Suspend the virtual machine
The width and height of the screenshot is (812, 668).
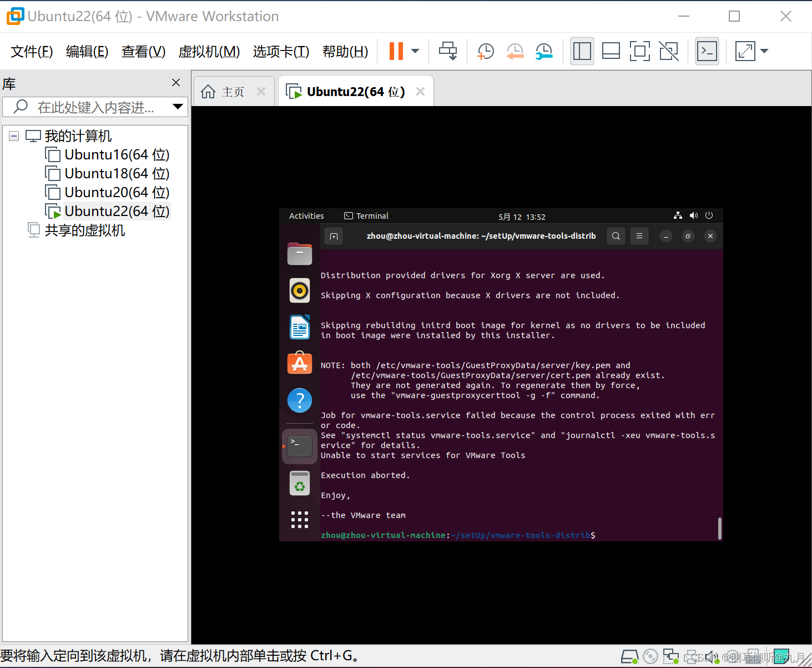pyautogui.click(x=396, y=51)
